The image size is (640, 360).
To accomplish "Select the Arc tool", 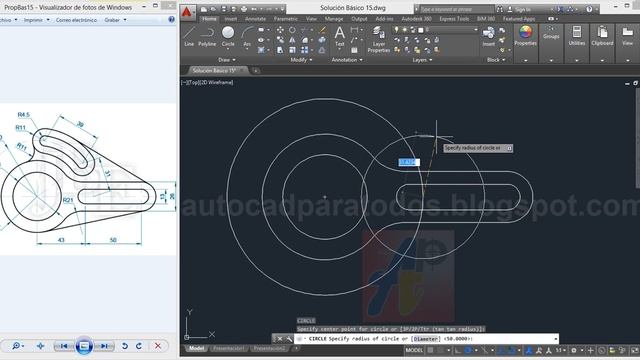I will coord(247,36).
